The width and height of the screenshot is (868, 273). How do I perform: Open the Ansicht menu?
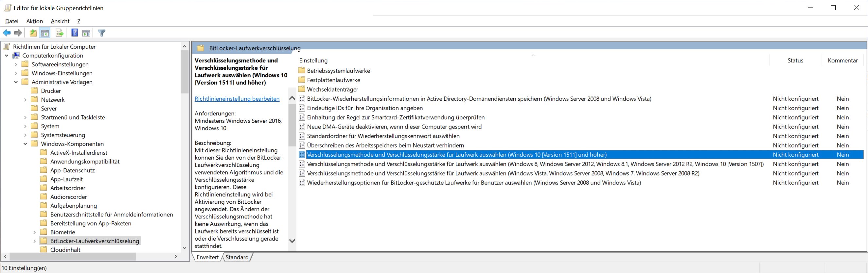[60, 21]
